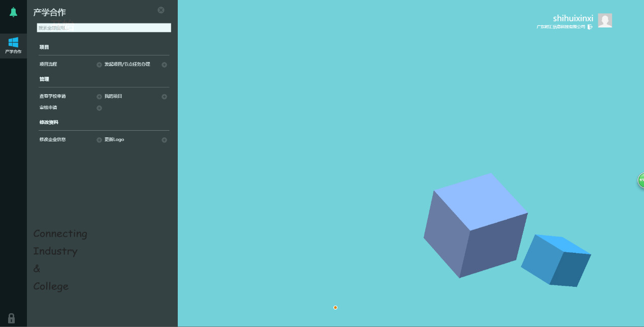Close the 产学合作 panel with the X icon

(x=161, y=10)
